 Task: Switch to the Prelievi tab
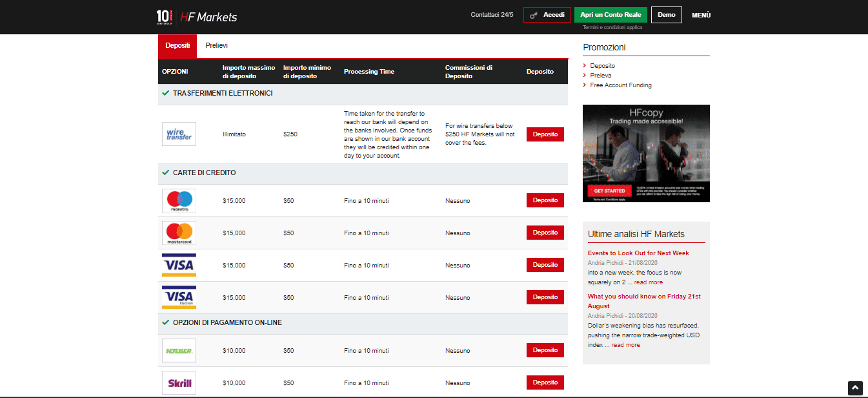point(216,46)
